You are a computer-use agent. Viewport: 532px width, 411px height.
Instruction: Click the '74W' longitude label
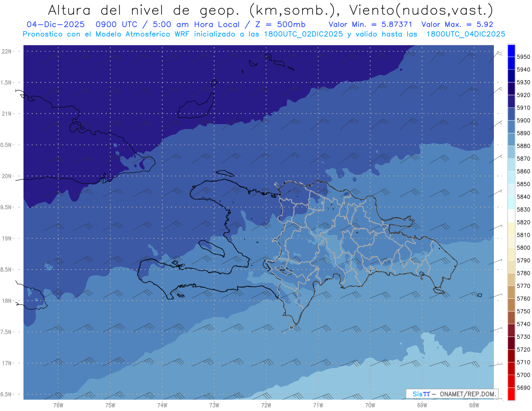(162, 405)
